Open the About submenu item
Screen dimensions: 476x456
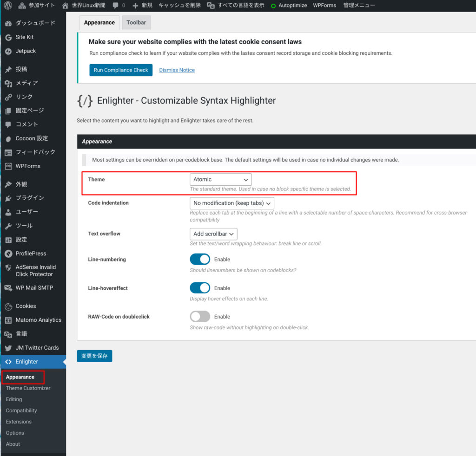click(13, 444)
